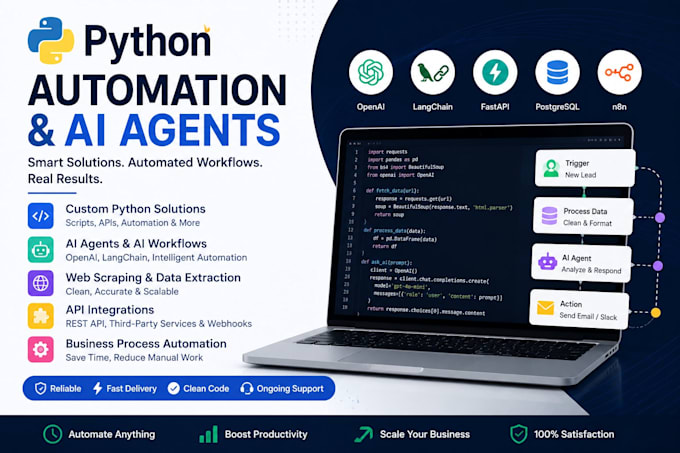
Task: Click the 'API Integrations' heading
Action: coord(110,310)
